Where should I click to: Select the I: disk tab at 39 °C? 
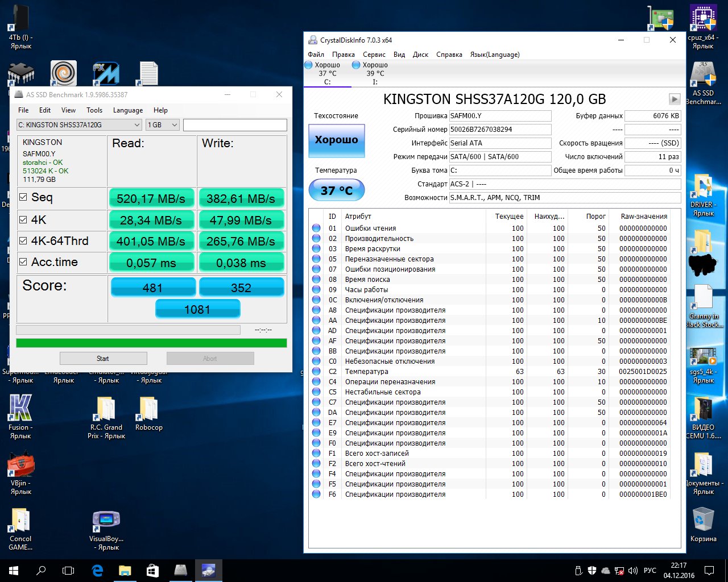coord(375,73)
